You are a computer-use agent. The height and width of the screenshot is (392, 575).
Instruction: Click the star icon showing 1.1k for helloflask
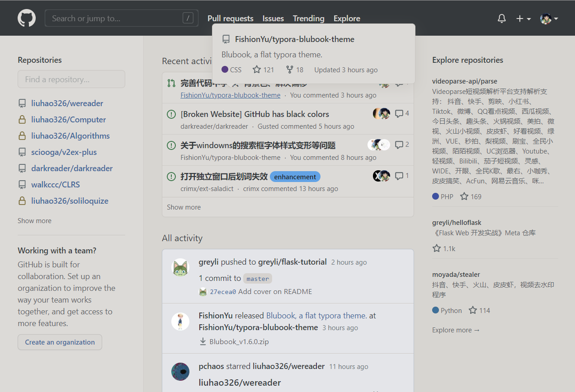point(436,248)
